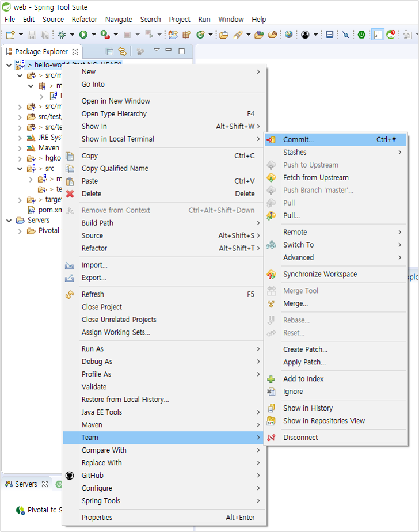Toggle Link with Editor in Package Explorer
This screenshot has width=419, height=532.
coord(122,51)
